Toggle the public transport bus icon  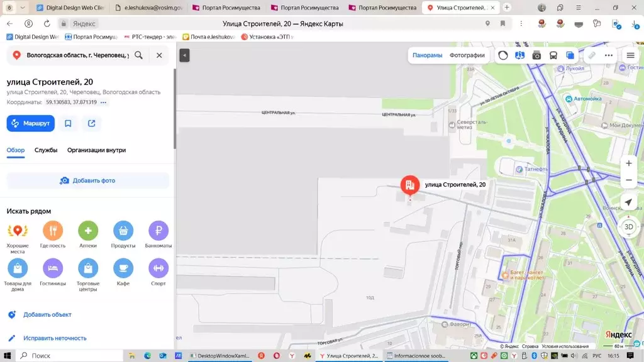tap(553, 55)
